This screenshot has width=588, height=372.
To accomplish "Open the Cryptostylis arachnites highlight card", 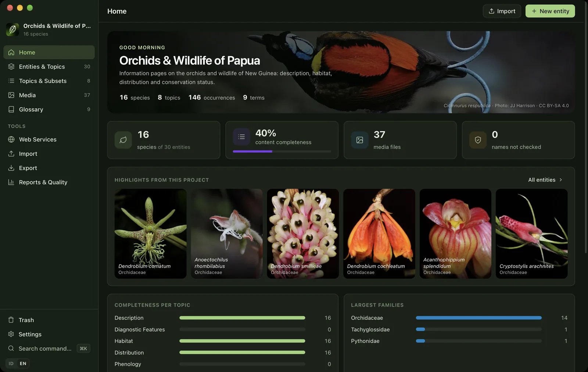I will [x=532, y=234].
